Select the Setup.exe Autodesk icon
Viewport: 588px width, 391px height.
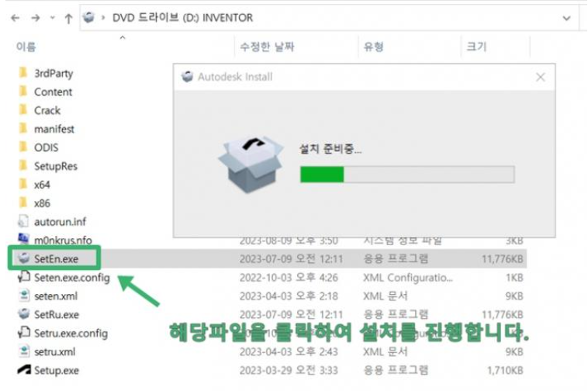point(24,369)
